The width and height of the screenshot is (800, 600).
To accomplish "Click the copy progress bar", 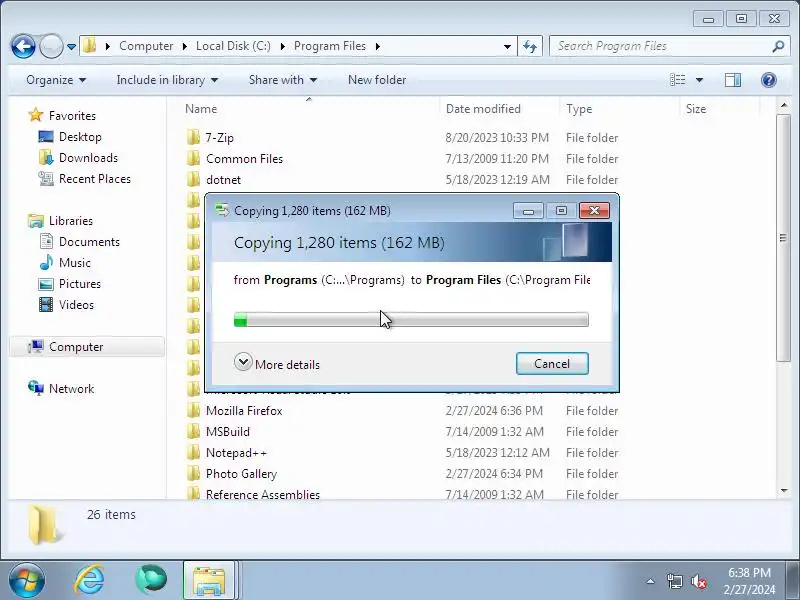I will coord(411,319).
